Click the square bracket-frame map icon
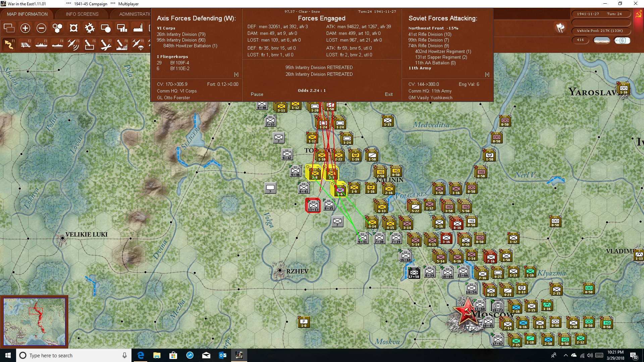 (x=73, y=28)
